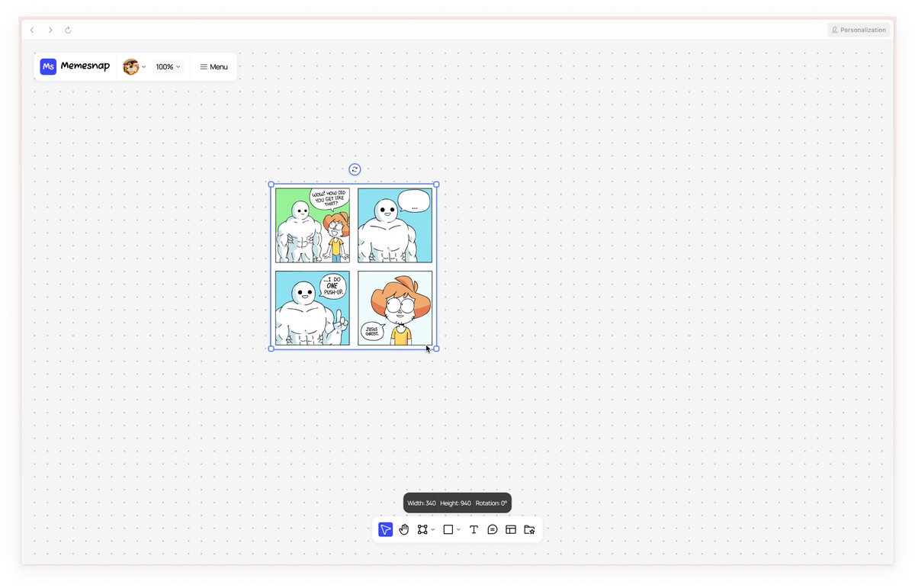Click the top-left resize handle
The image size is (915, 588).
tap(271, 185)
